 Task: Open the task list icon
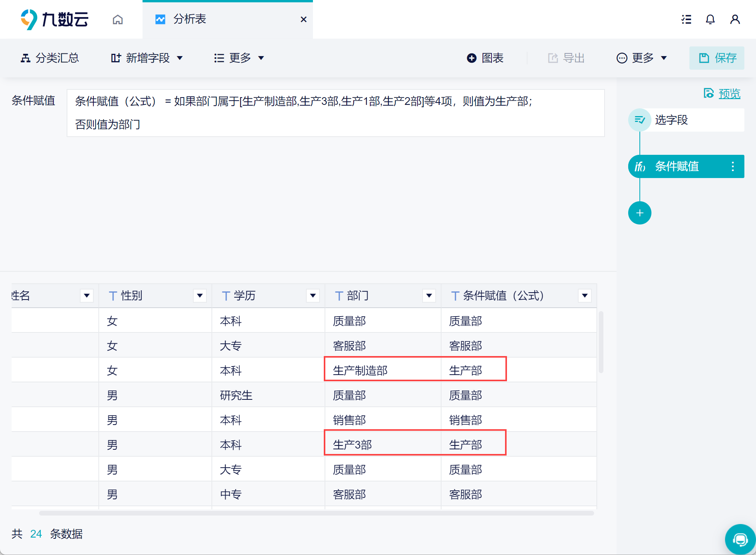pyautogui.click(x=686, y=19)
